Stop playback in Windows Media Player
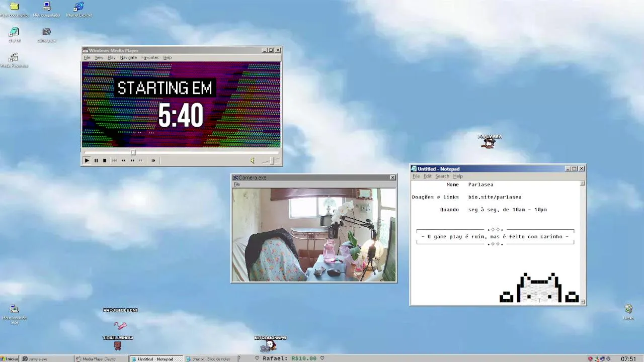The height and width of the screenshot is (362, 644). click(105, 160)
